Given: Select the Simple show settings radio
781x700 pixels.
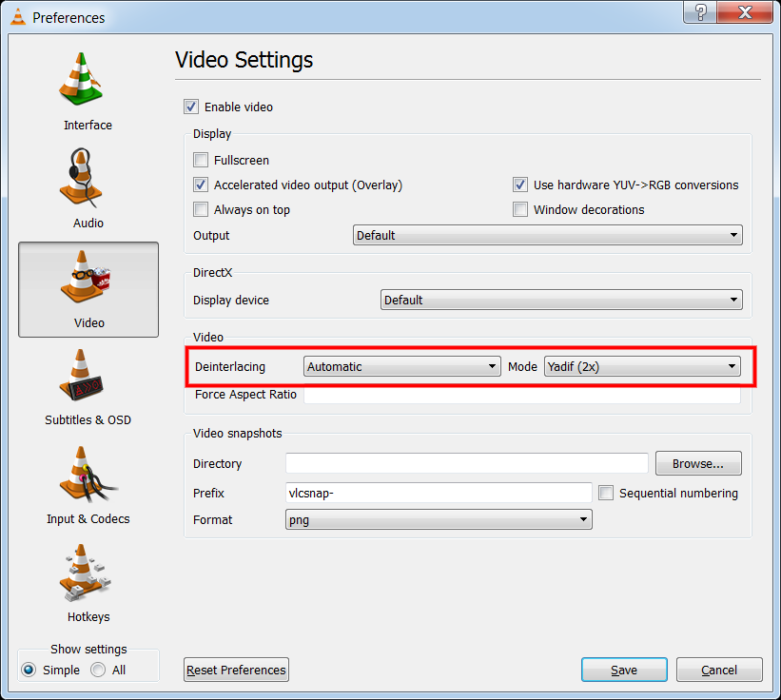Looking at the screenshot, I should pyautogui.click(x=29, y=670).
